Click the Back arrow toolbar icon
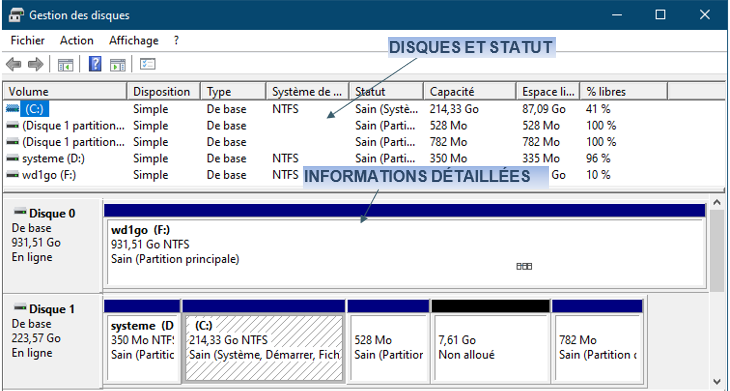This screenshot has height=391, width=730. click(14, 64)
